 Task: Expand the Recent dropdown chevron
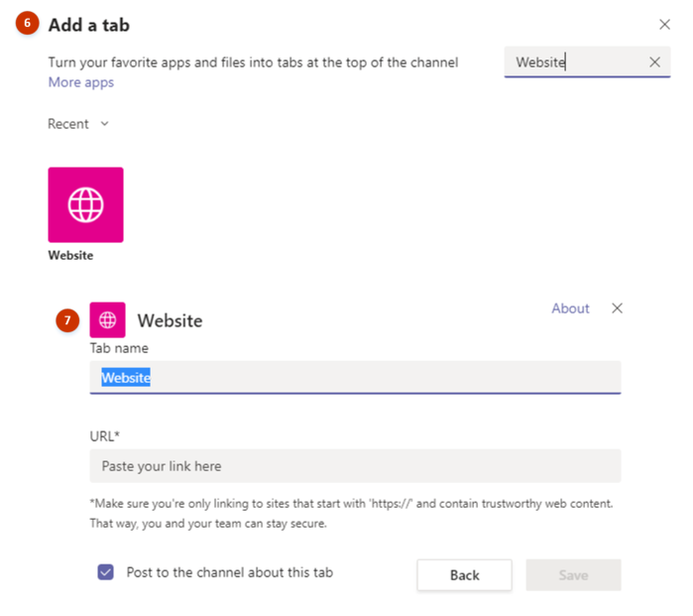point(104,123)
